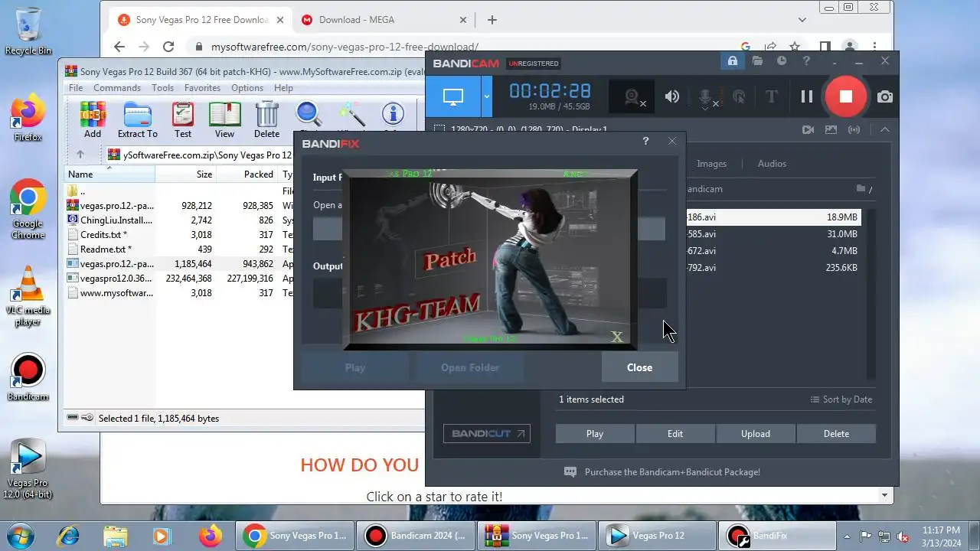
Task: Open Bandicut link button
Action: coord(487,433)
